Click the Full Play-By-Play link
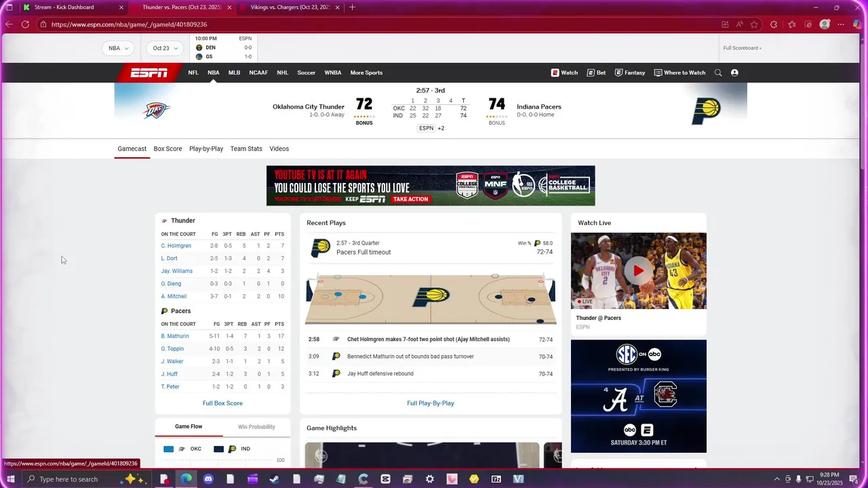The height and width of the screenshot is (488, 868). (431, 403)
